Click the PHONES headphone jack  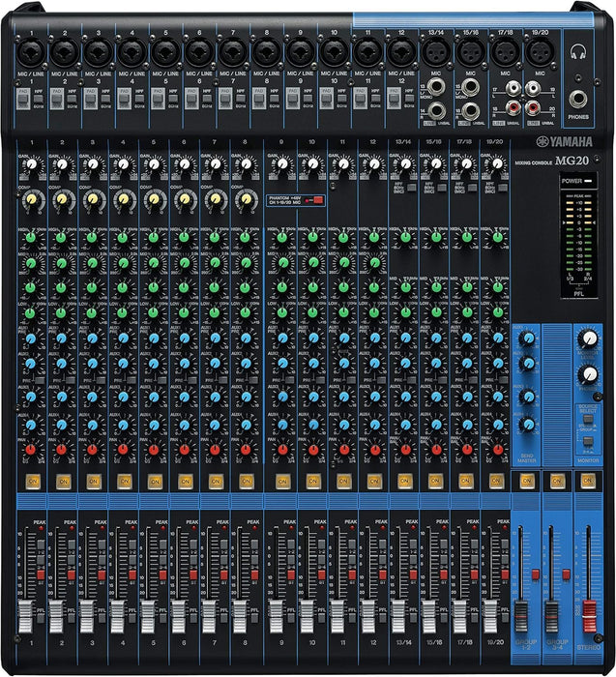point(578,98)
